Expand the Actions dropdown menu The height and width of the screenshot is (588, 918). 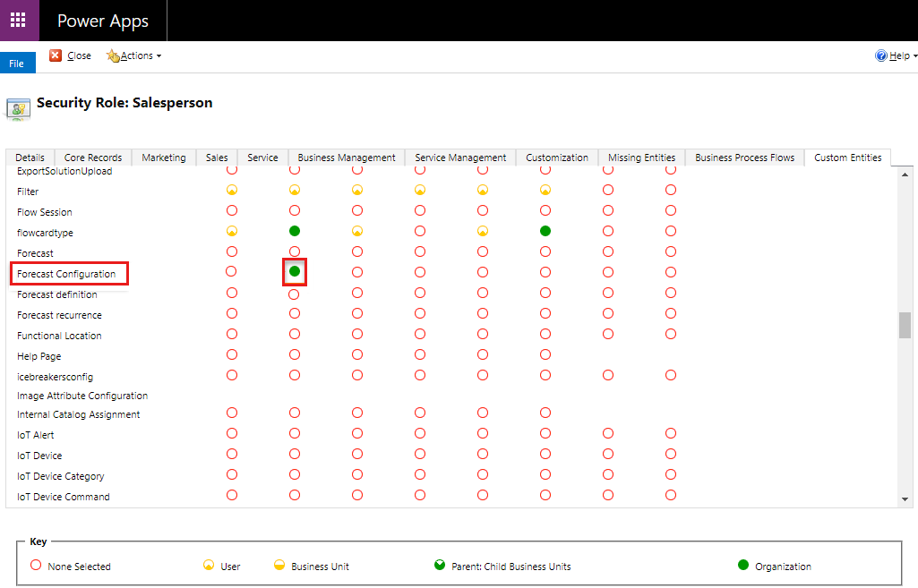tap(159, 56)
